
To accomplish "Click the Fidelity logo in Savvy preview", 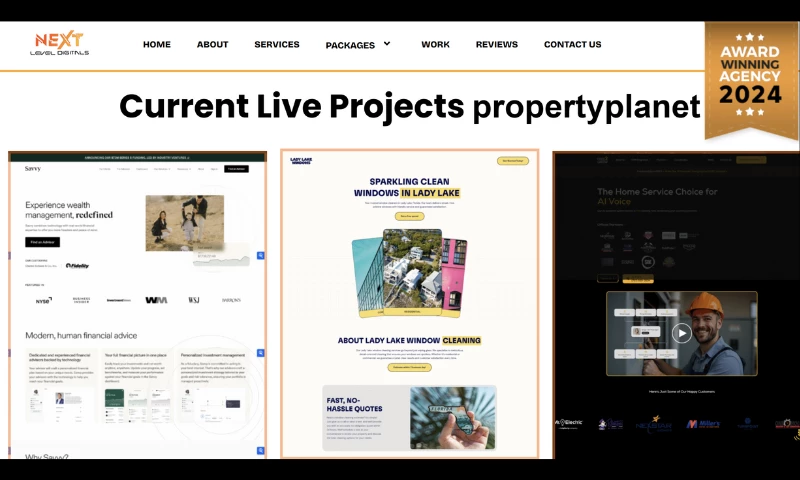I will [x=77, y=265].
